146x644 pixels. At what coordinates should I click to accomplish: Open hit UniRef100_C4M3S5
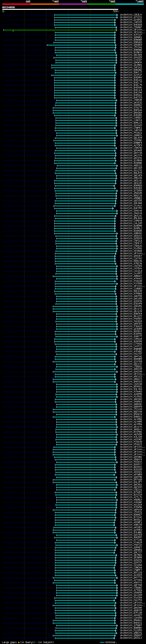pyautogui.click(x=131, y=22)
